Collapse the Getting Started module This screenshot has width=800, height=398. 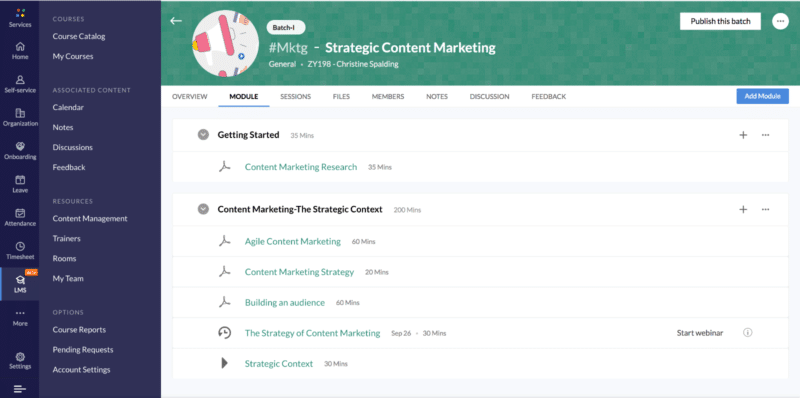click(203, 135)
